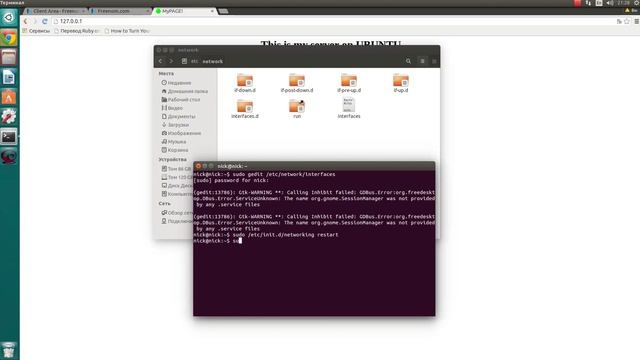Select the interfaces text file

[x=349, y=108]
